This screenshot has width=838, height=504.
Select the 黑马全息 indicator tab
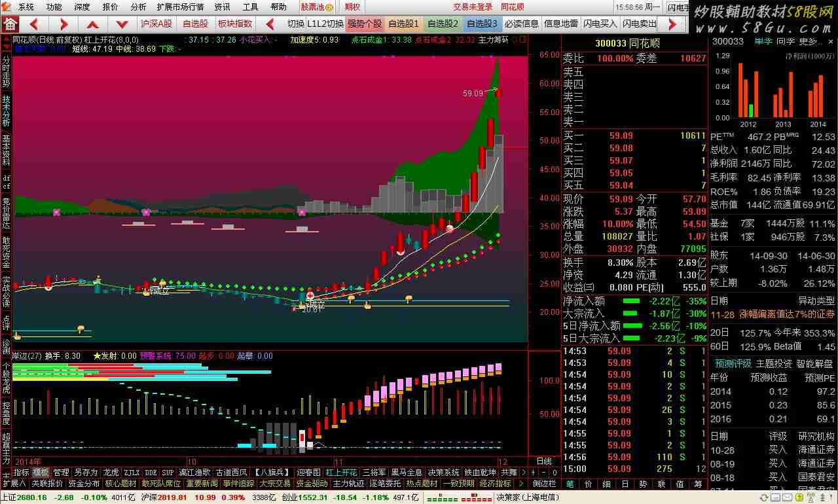click(407, 472)
